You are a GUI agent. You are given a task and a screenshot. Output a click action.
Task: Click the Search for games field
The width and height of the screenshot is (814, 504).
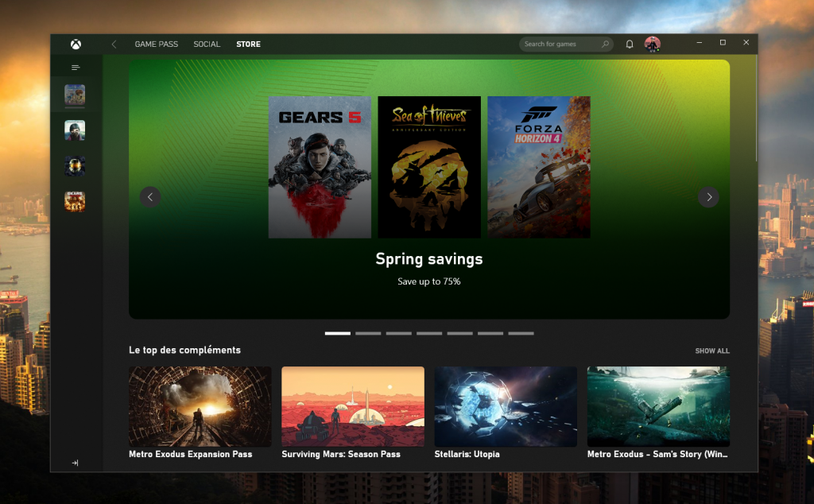coord(566,44)
